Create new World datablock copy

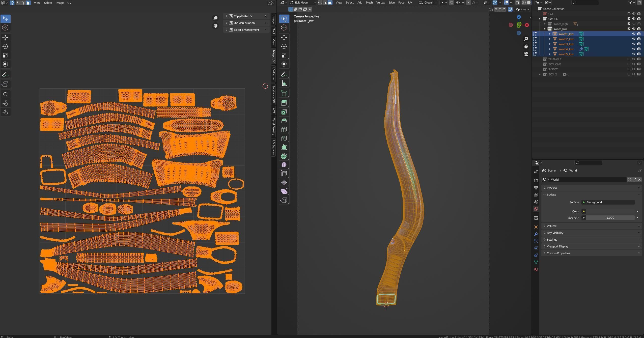point(634,180)
